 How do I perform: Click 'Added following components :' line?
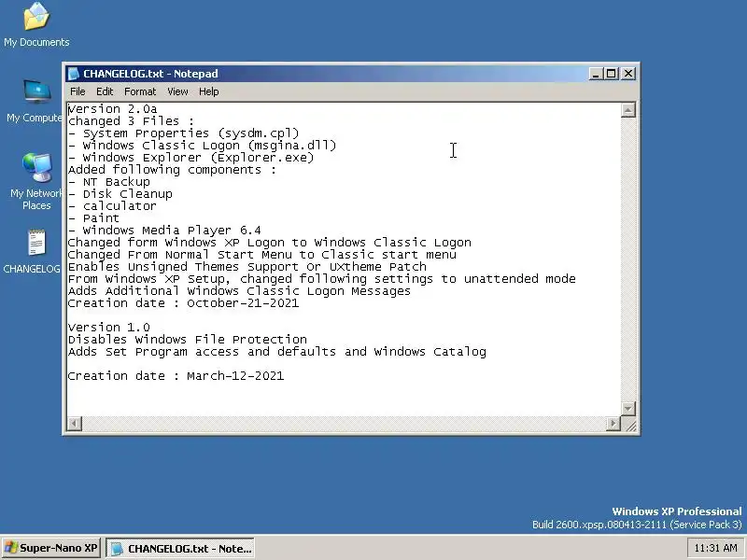pyautogui.click(x=172, y=170)
